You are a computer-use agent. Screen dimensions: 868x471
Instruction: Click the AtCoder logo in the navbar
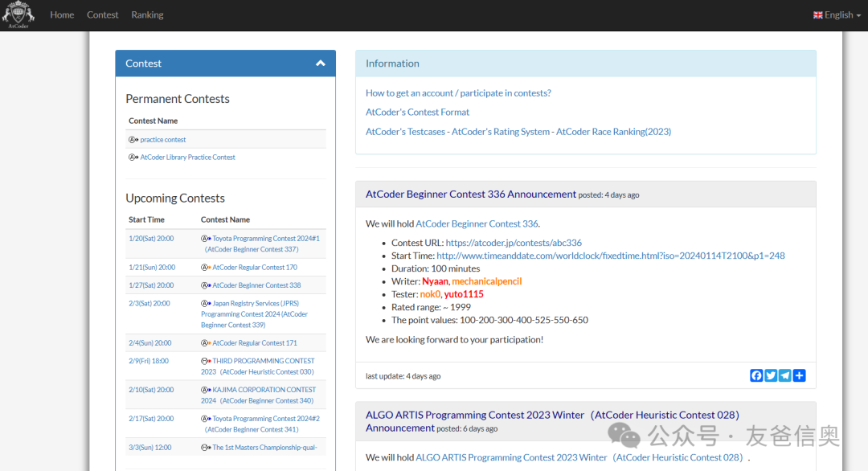18,14
